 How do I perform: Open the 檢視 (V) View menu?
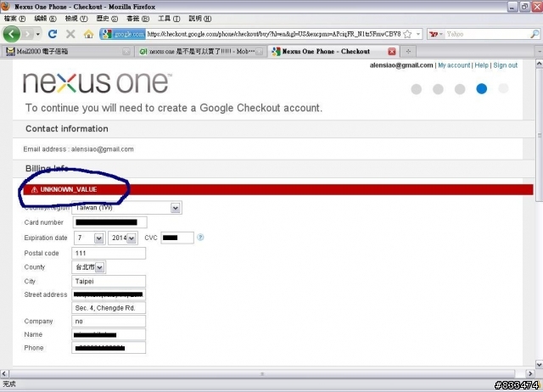pos(76,19)
